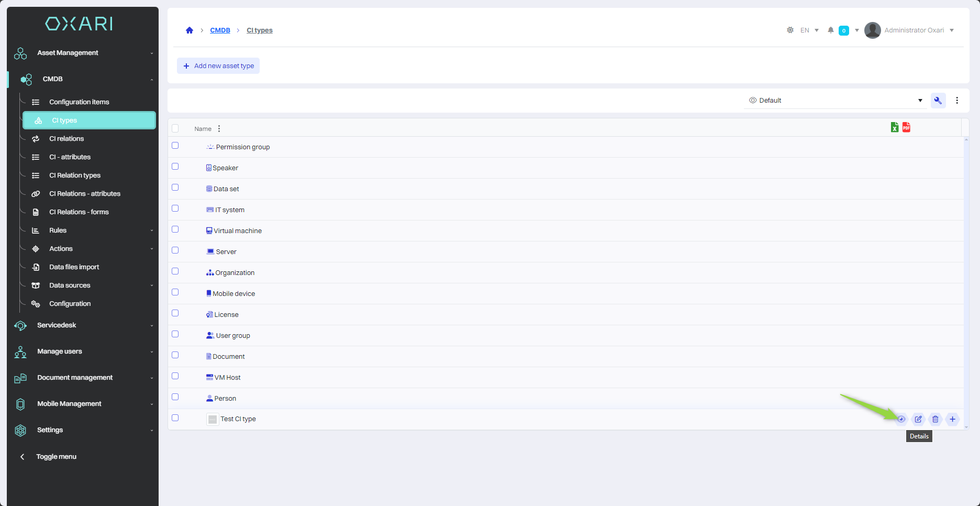Select Configuration items in the sidebar
Screen dimensions: 980x506
pyautogui.click(x=79, y=102)
